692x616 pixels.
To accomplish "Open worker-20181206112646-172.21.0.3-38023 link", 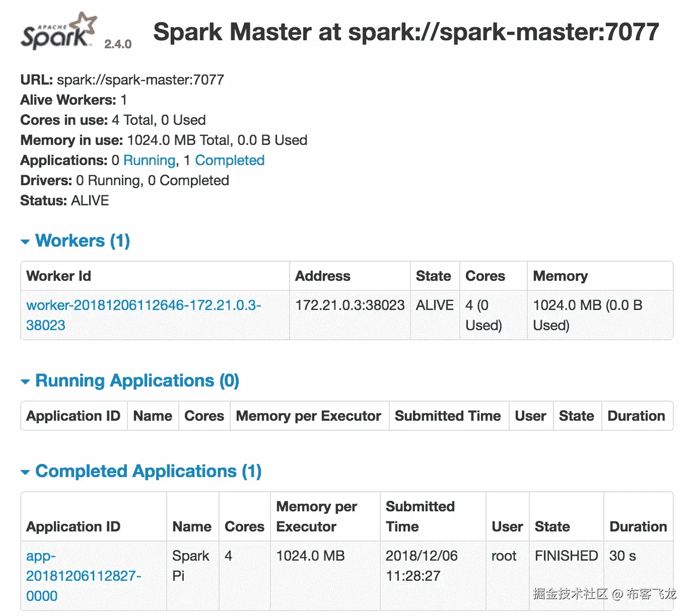I will coord(144,315).
